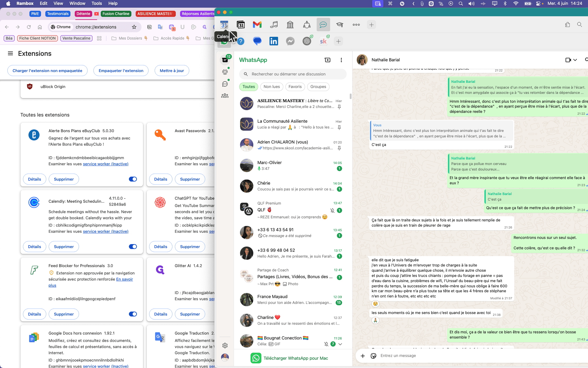The width and height of the screenshot is (588, 368).
Task: Open the Extensions hamburger menu in Chrome
Action: point(10,53)
